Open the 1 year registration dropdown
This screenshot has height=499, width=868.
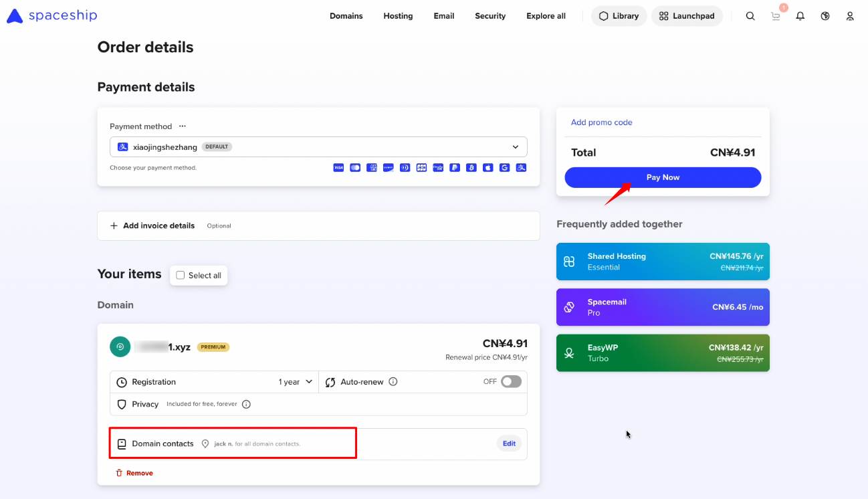click(296, 382)
